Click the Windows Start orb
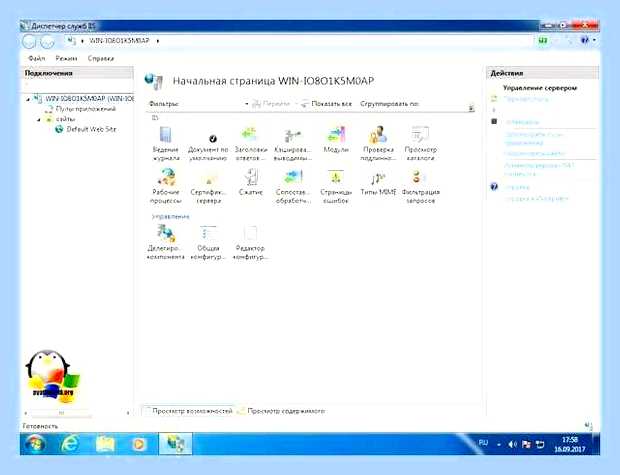620x475 pixels. tap(35, 444)
